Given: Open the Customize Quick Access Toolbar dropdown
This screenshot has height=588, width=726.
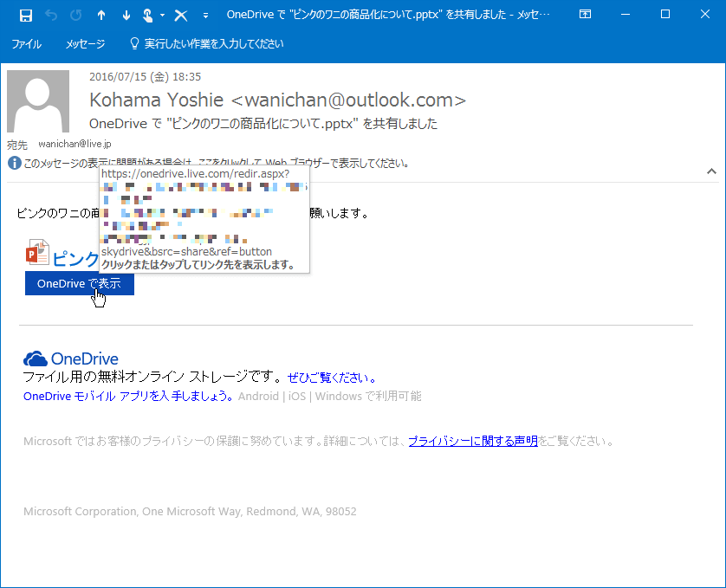Looking at the screenshot, I should [205, 16].
